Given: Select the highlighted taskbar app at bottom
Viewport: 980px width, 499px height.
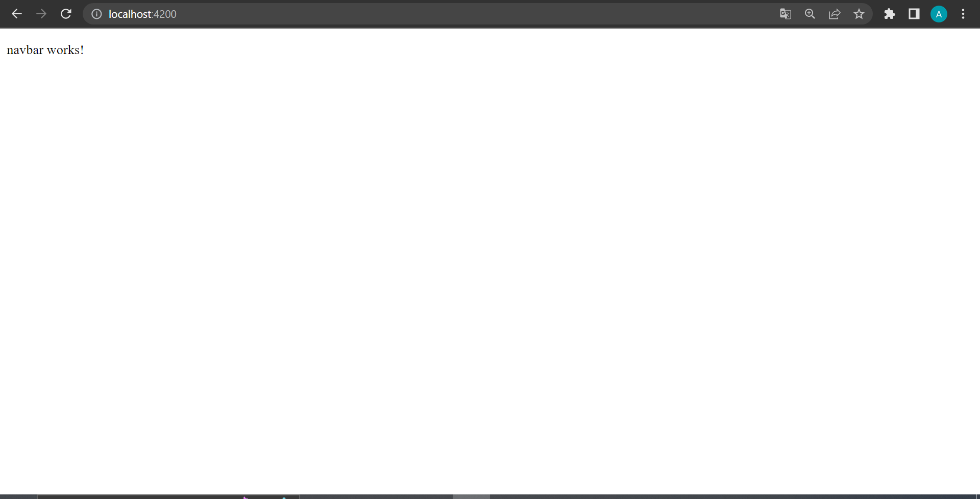Looking at the screenshot, I should (471, 496).
